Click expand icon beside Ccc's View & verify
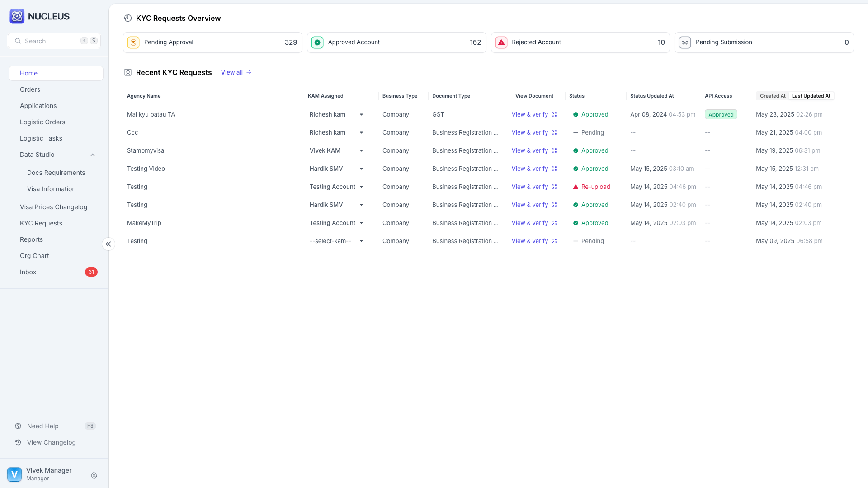This screenshot has width=868, height=488. pyautogui.click(x=554, y=132)
